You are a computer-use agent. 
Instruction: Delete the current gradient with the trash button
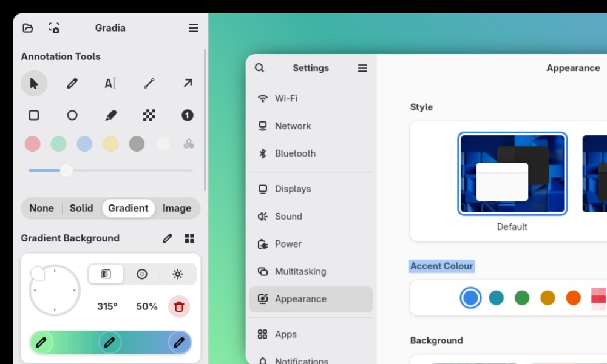coord(178,306)
